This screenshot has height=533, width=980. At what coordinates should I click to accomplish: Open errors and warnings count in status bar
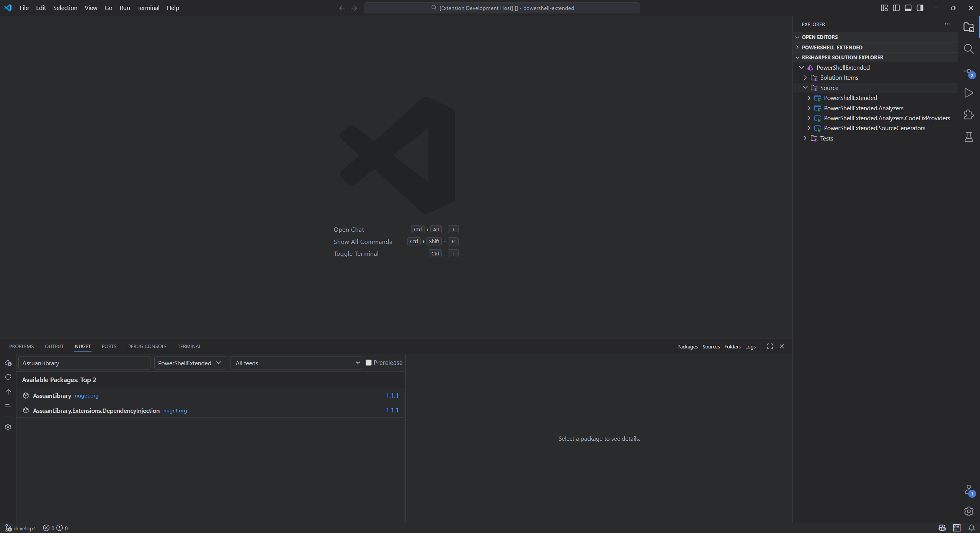tap(56, 528)
